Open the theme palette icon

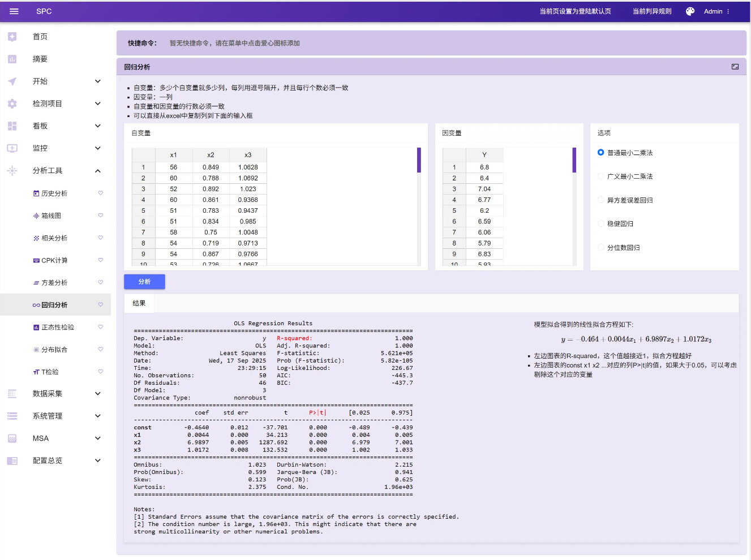click(x=690, y=11)
